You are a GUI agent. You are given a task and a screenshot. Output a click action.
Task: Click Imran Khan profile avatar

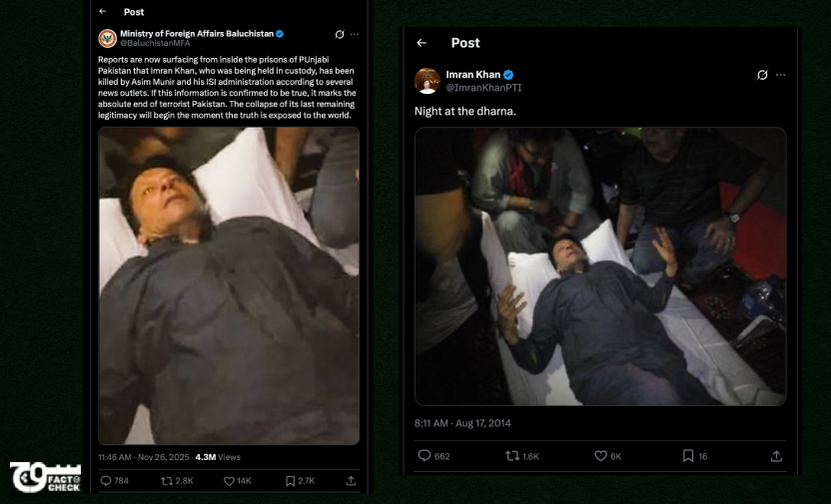coord(427,80)
